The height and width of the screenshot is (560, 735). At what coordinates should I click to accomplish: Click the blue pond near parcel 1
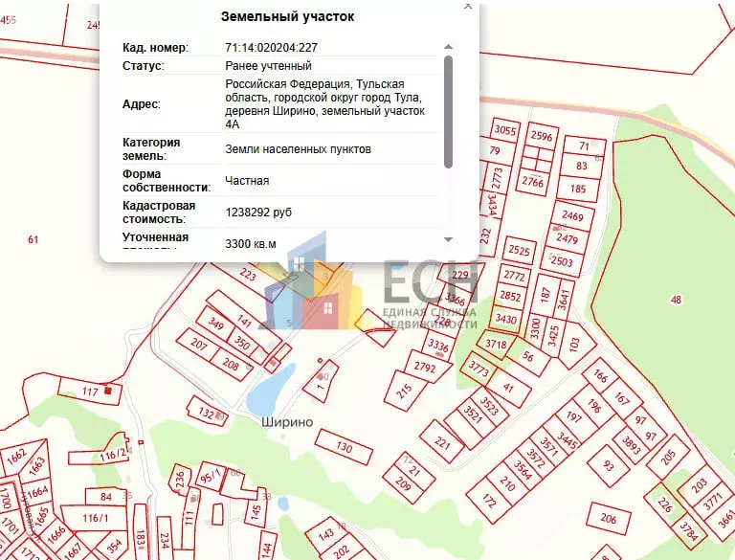tap(271, 389)
